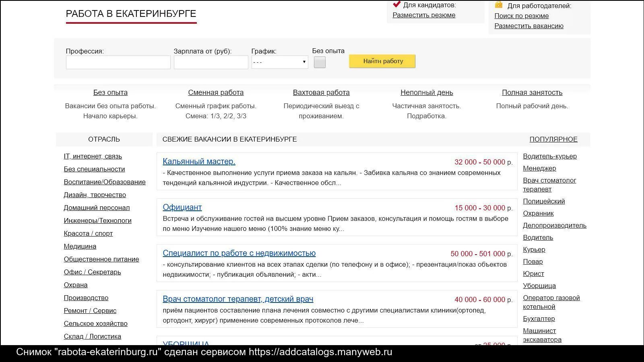Select 'Полная занятость' category
The width and height of the screenshot is (644, 362).
[532, 93]
